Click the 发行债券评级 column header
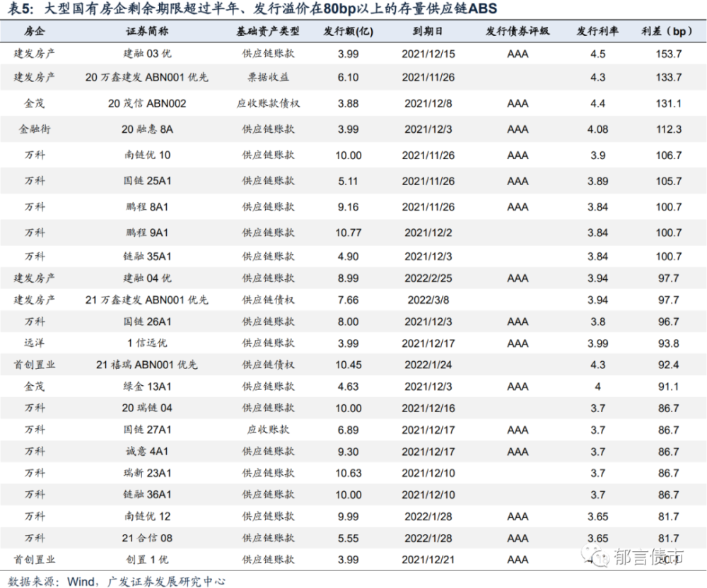Viewport: 707px width, 588px height. click(518, 31)
